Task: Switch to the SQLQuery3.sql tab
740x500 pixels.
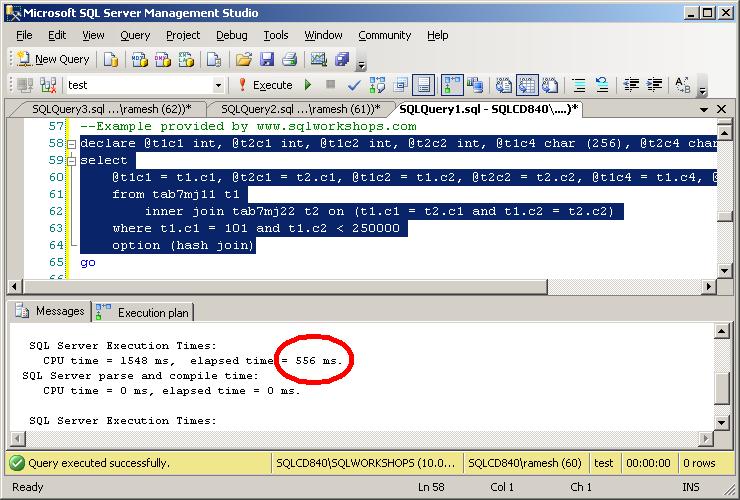Action: click(111, 109)
